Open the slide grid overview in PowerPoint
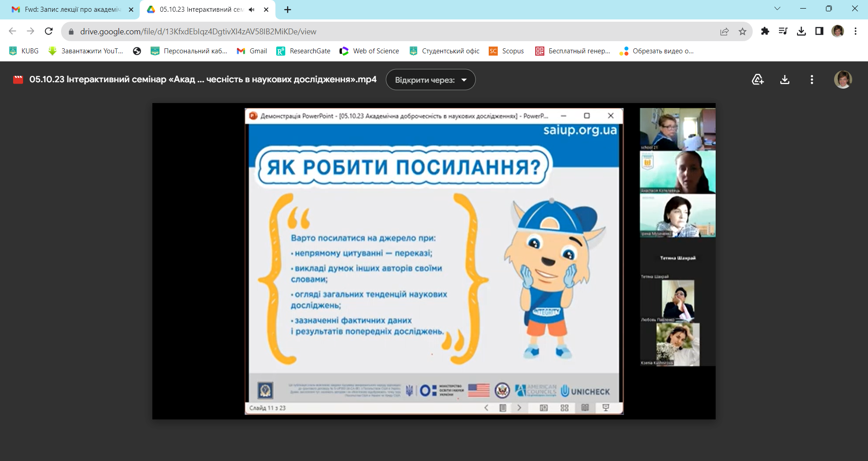The image size is (868, 461). [564, 408]
